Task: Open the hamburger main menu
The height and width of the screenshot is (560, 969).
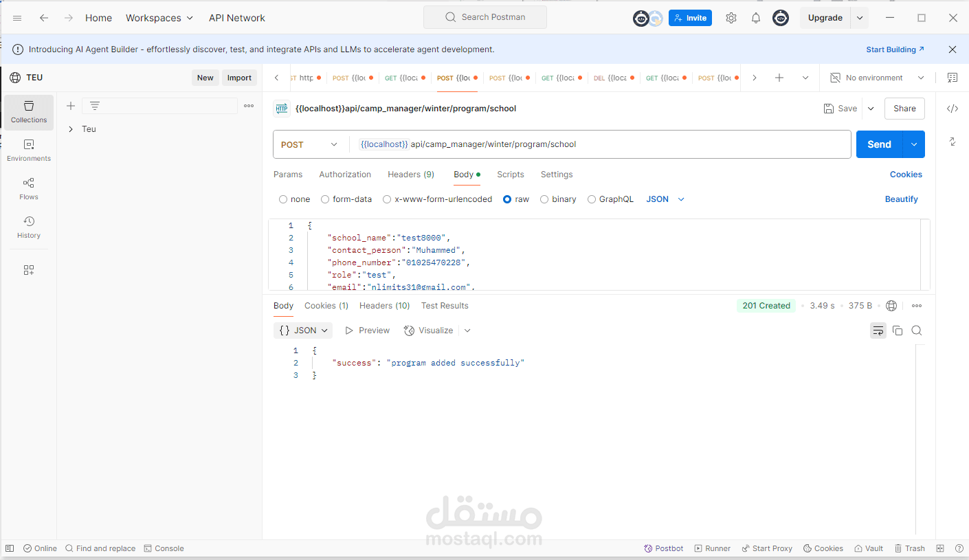Action: [17, 18]
